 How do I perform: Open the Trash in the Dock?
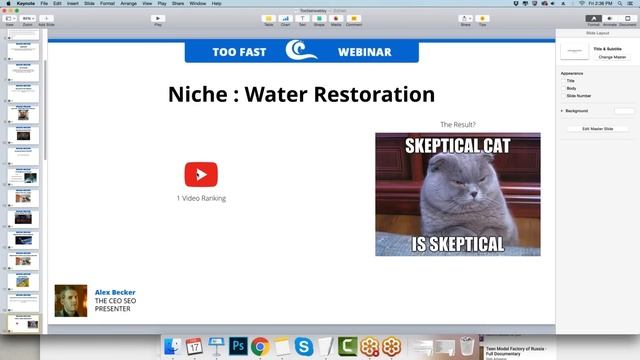[x=467, y=347]
